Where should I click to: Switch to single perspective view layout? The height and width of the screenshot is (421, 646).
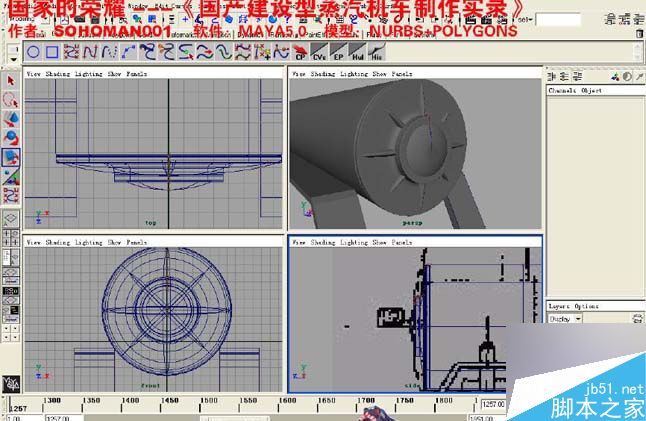point(11,218)
